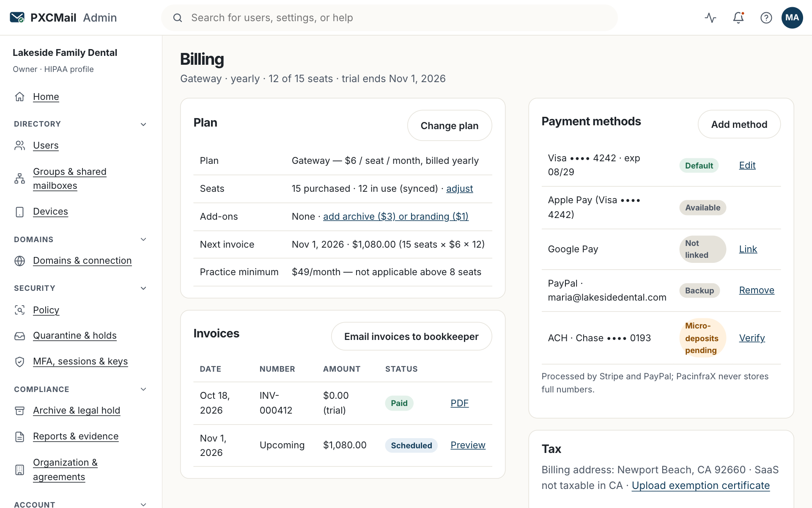Open the activity pulse icon
Image resolution: width=812 pixels, height=508 pixels.
tap(710, 18)
